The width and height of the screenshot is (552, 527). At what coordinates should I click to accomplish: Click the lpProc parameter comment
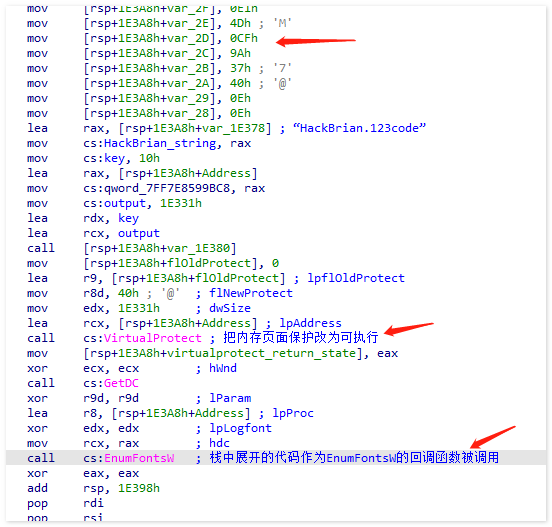pyautogui.click(x=293, y=413)
